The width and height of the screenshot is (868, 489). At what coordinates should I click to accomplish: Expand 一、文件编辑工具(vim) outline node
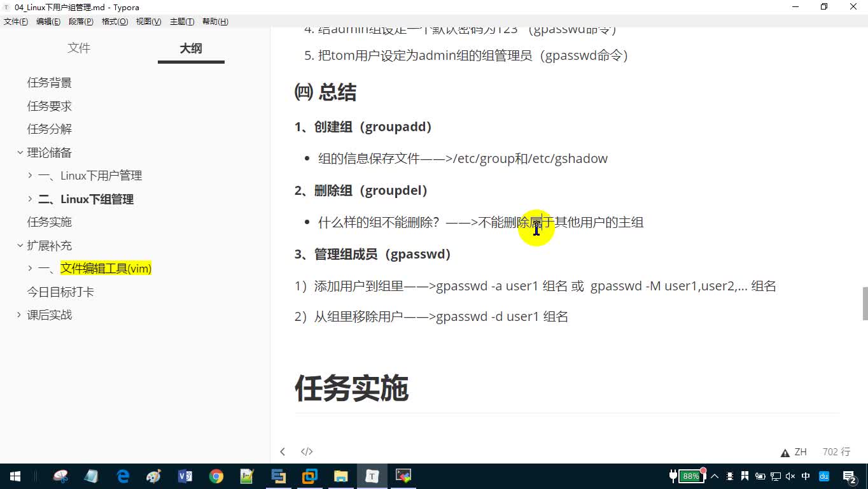(30, 269)
